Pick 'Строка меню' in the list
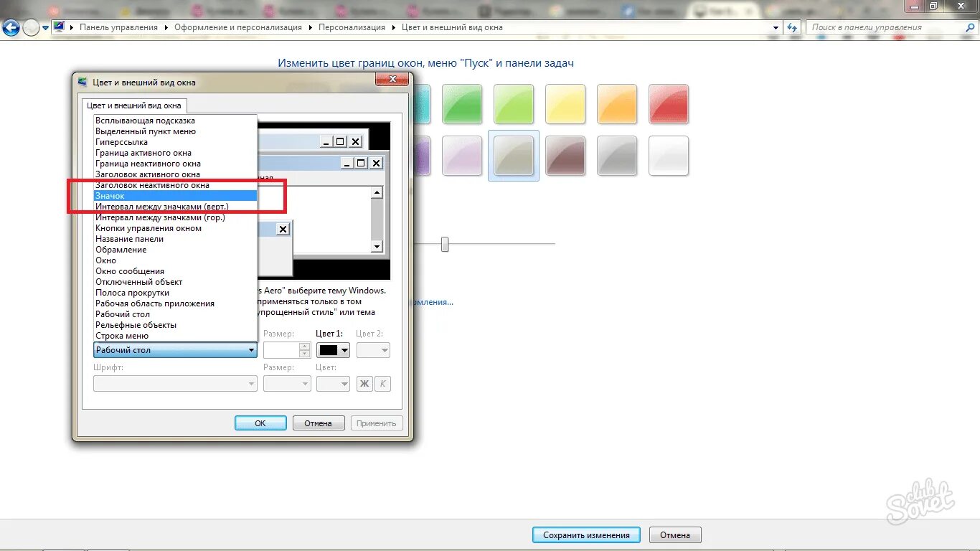The width and height of the screenshot is (980, 551). point(175,336)
